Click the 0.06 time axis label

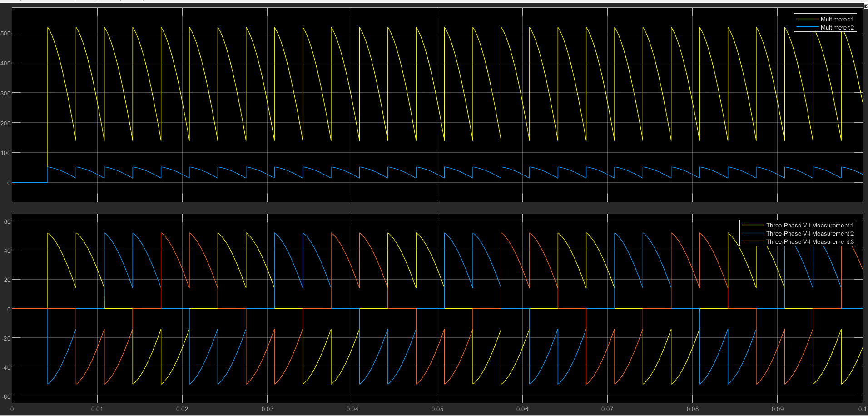pos(522,409)
